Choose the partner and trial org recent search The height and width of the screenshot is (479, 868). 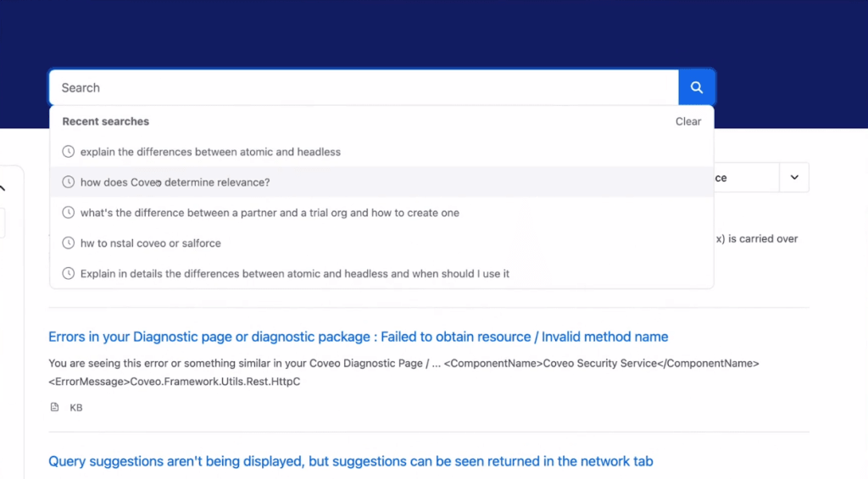270,213
